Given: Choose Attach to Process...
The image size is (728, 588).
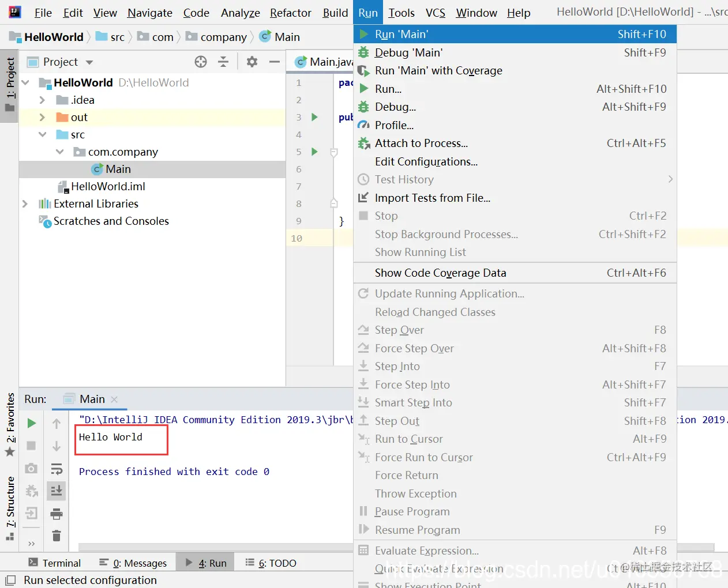Looking at the screenshot, I should [x=515, y=143].
